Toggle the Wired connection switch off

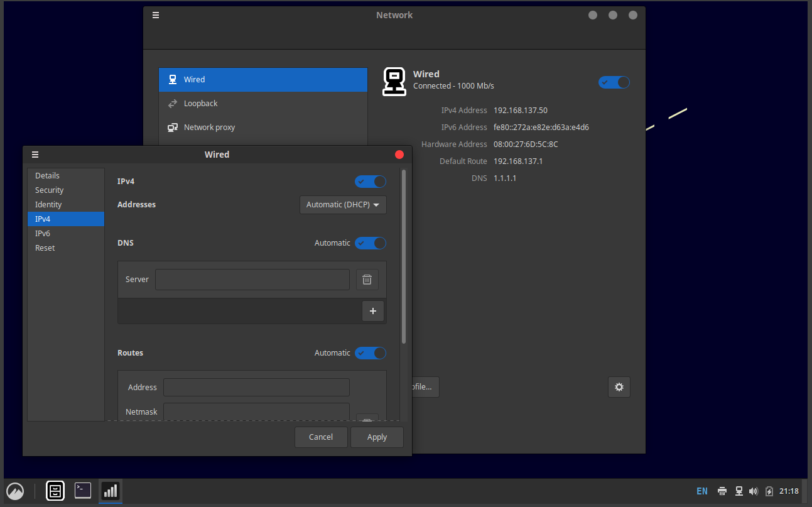pyautogui.click(x=614, y=82)
